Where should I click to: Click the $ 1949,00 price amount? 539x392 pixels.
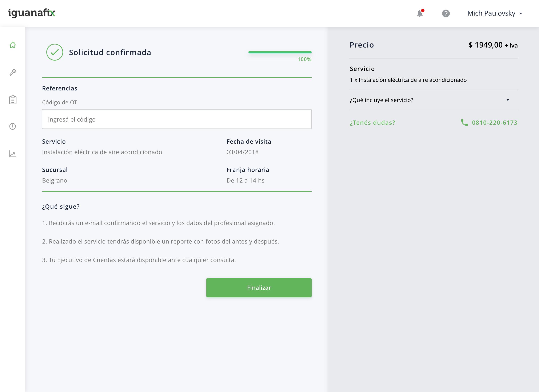pos(485,45)
